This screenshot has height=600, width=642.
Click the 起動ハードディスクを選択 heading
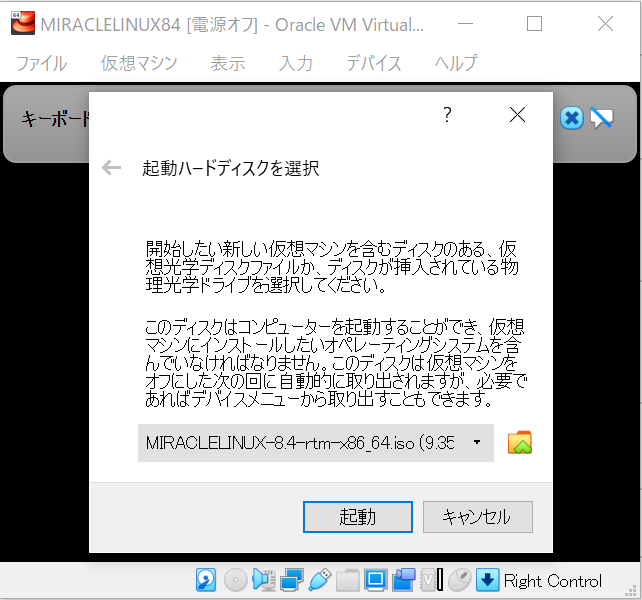231,168
